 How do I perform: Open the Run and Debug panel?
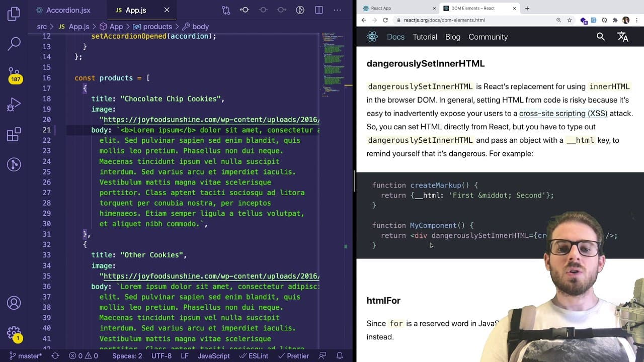[14, 104]
